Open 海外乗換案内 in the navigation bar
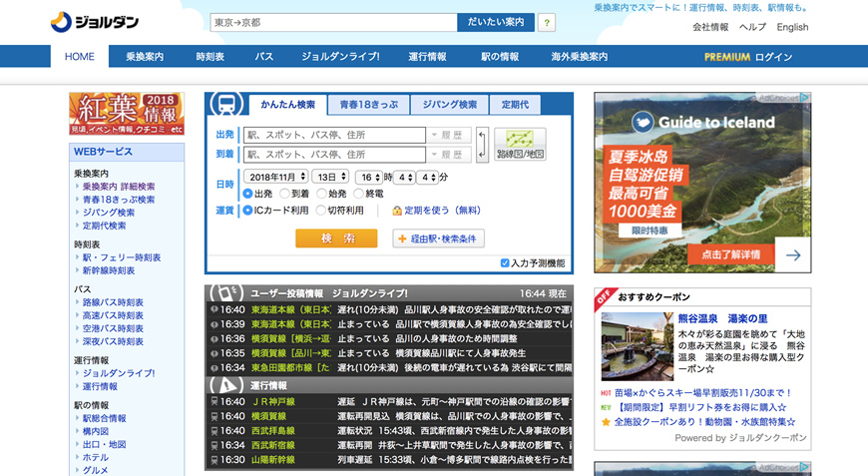The width and height of the screenshot is (868, 476). 579,57
